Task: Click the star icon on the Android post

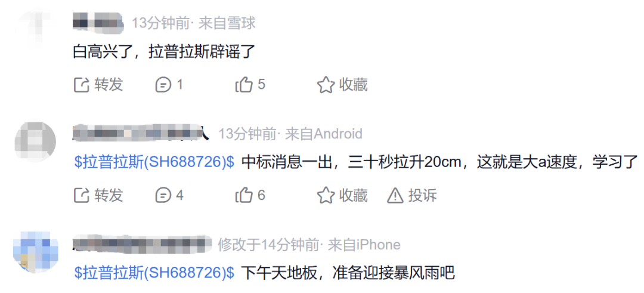Action: [326, 195]
